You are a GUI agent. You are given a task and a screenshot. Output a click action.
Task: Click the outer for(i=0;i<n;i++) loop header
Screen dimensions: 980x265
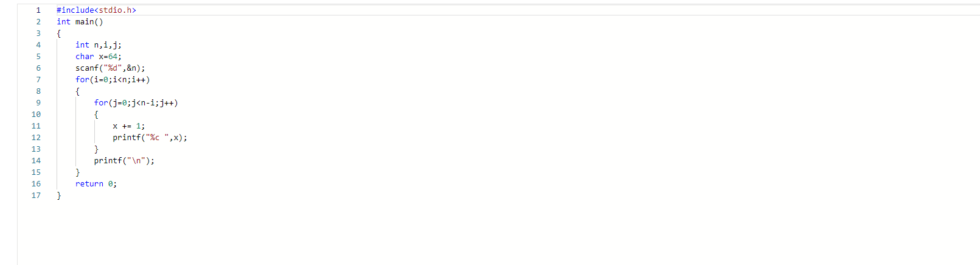click(x=113, y=80)
